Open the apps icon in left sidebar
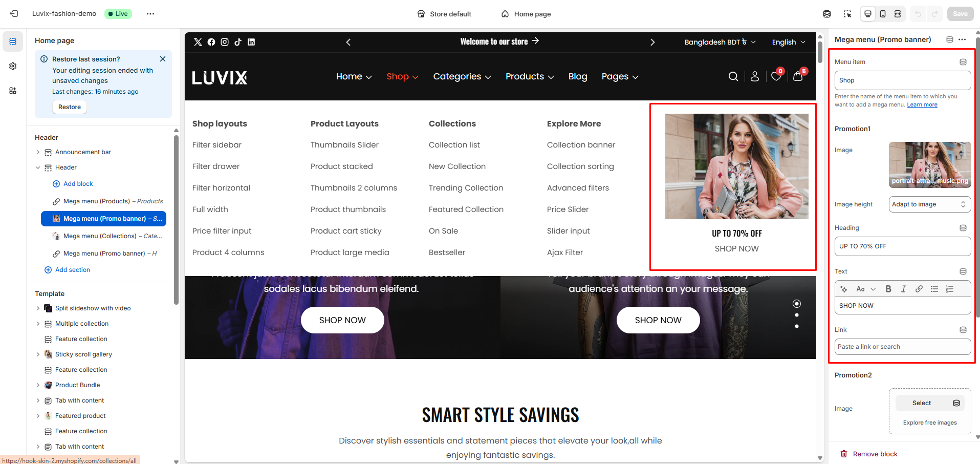 13,91
